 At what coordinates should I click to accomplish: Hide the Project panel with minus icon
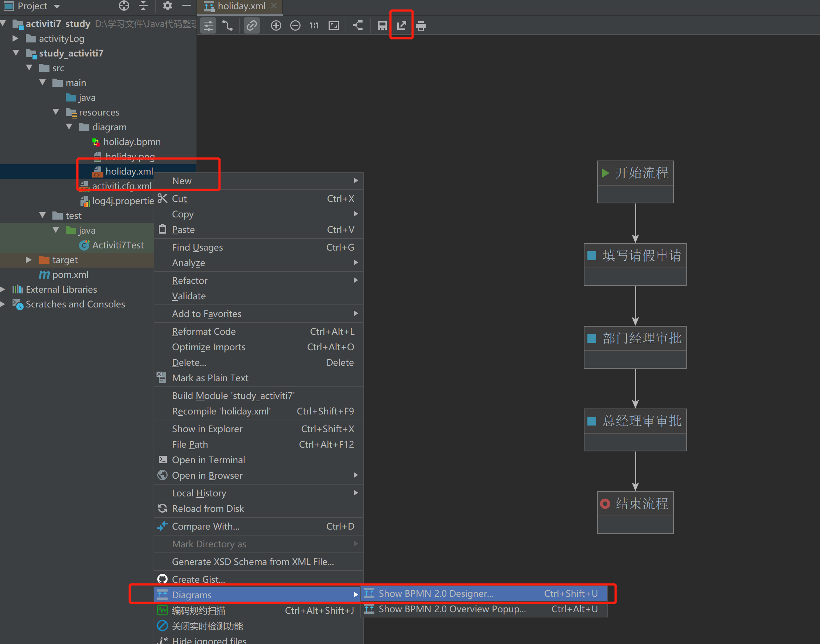click(x=187, y=6)
